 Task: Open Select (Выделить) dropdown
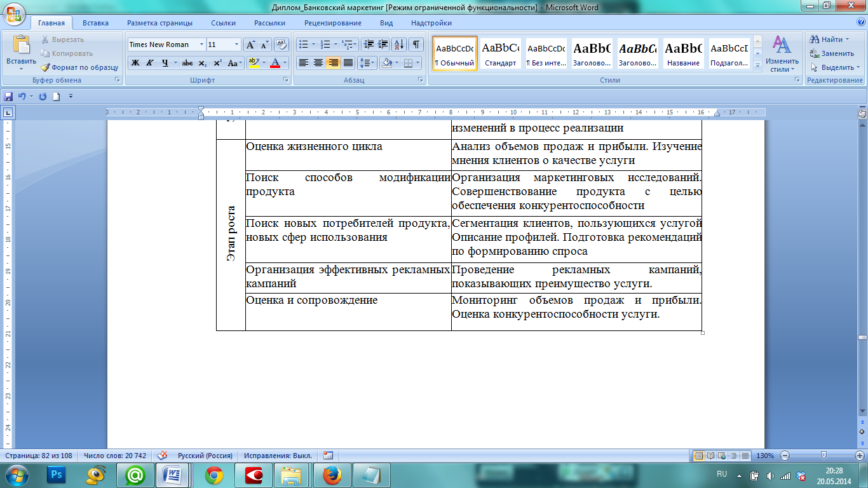835,67
